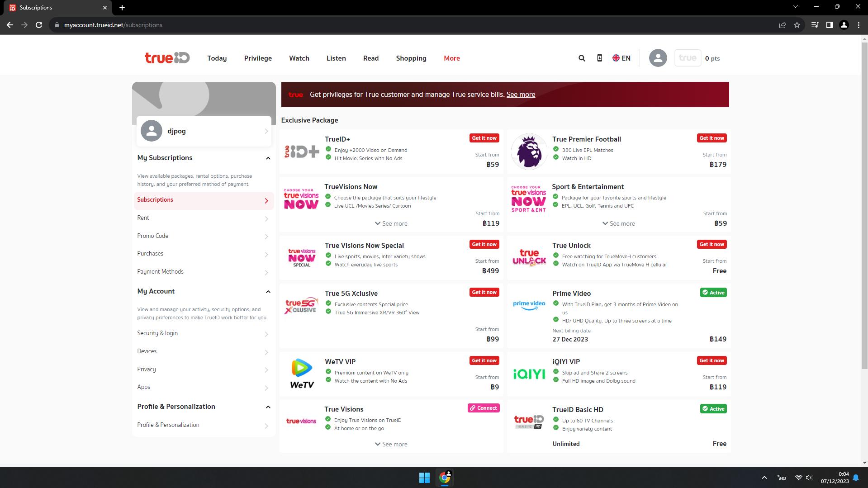Open Payment Methods in sidebar
Screen dimensions: 868x488
pos(204,272)
